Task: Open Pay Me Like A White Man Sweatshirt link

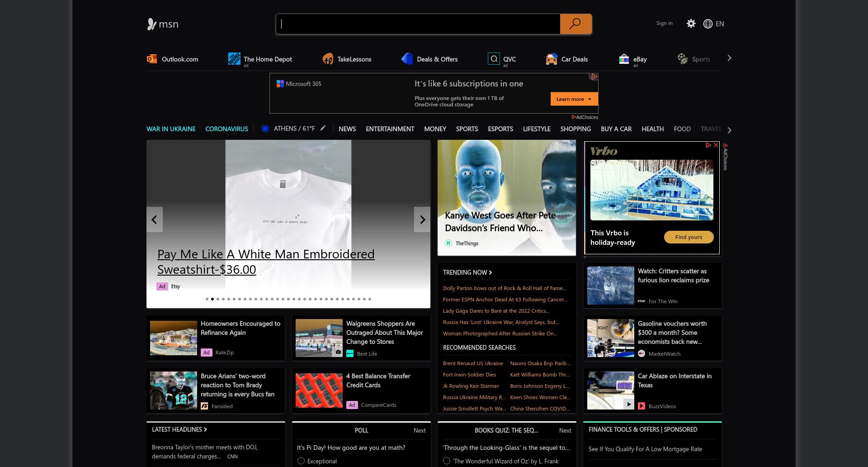Action: pyautogui.click(x=266, y=262)
